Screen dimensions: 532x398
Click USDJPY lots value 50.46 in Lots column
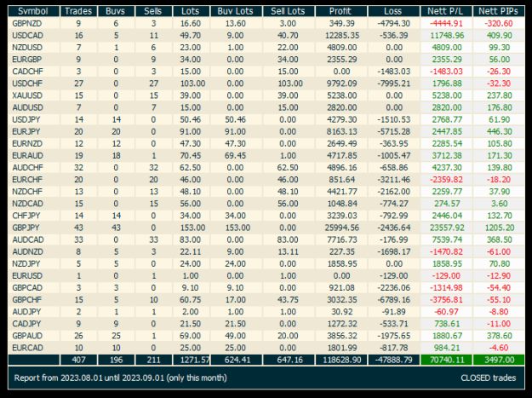191,119
